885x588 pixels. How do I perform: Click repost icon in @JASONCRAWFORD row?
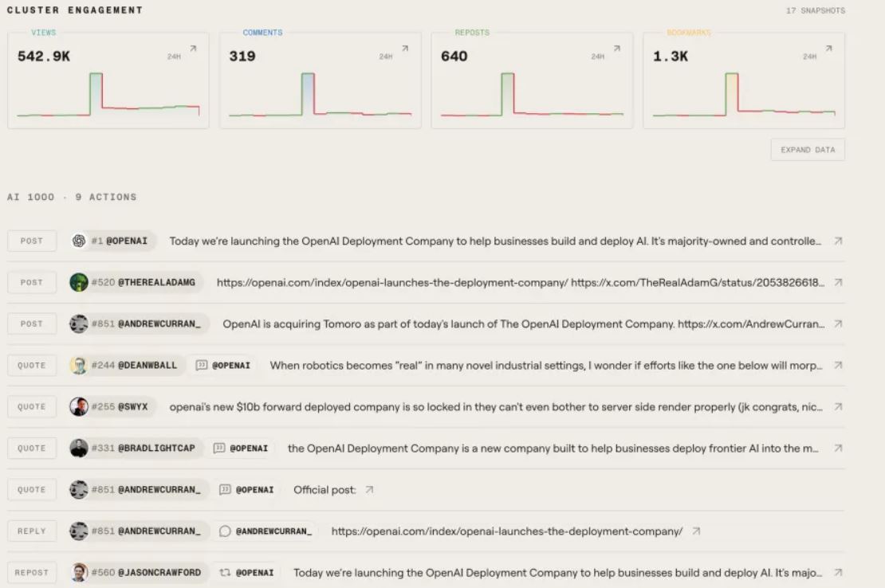tap(225, 572)
